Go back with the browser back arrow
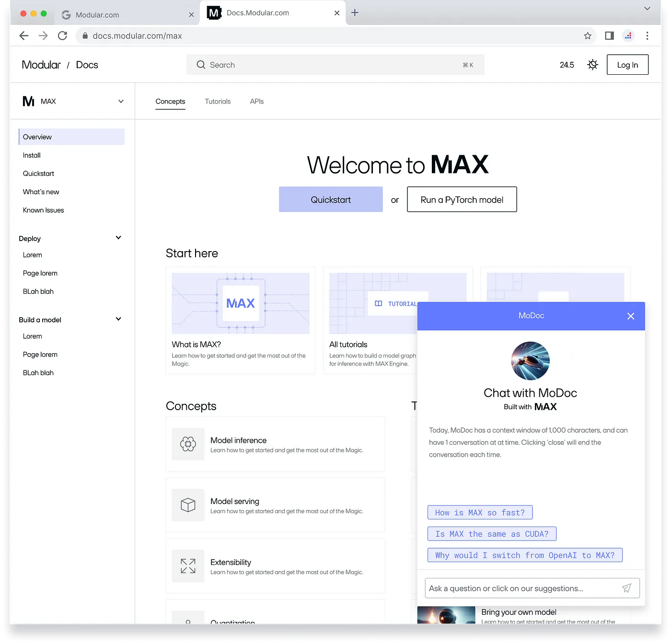Screen dimensions: 671x644 click(24, 36)
